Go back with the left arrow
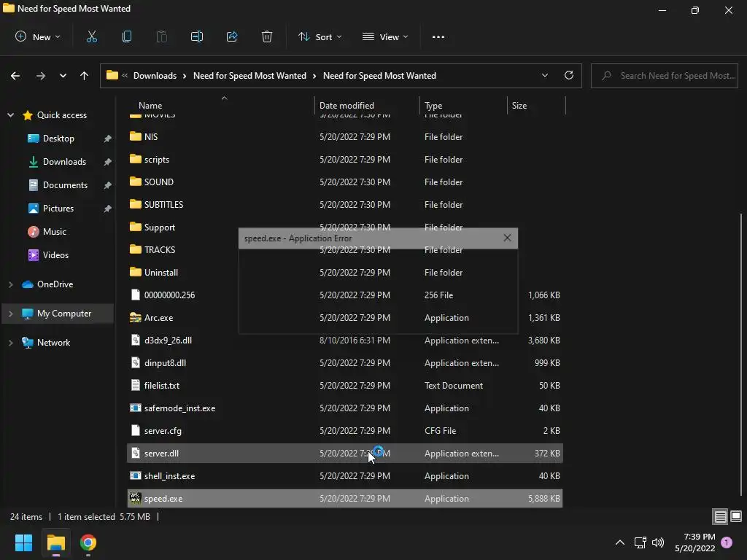 [x=15, y=76]
